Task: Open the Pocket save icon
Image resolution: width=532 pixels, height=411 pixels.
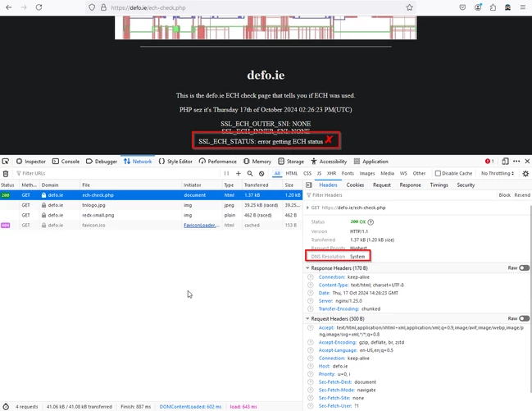Action: 462,7
